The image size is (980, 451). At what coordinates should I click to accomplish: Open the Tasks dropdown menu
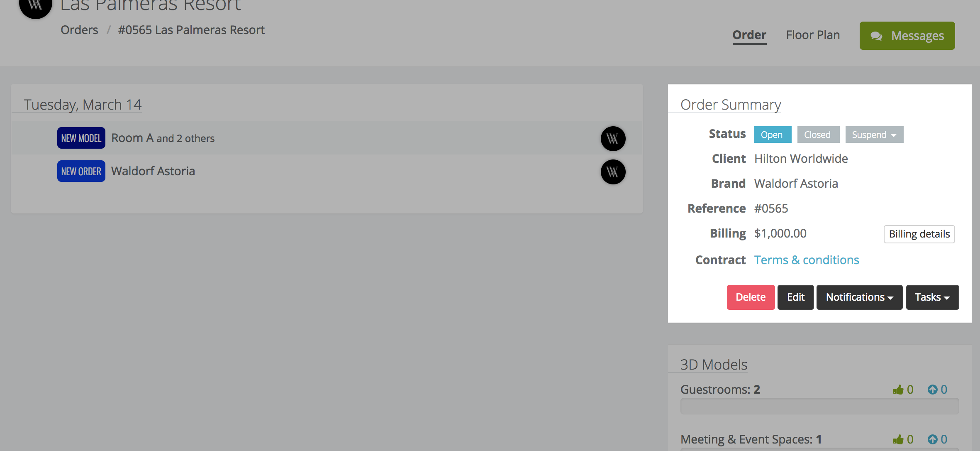[932, 297]
